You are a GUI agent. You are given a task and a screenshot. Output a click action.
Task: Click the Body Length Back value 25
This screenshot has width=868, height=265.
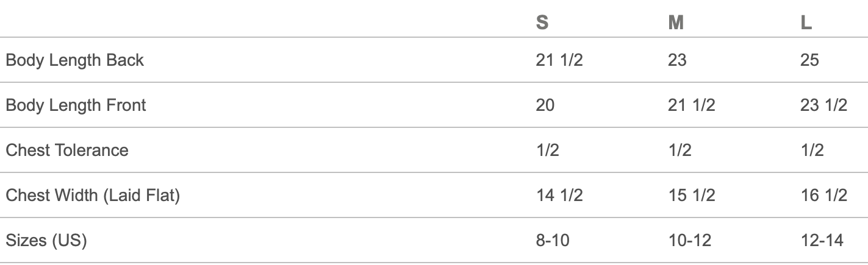[x=810, y=60]
